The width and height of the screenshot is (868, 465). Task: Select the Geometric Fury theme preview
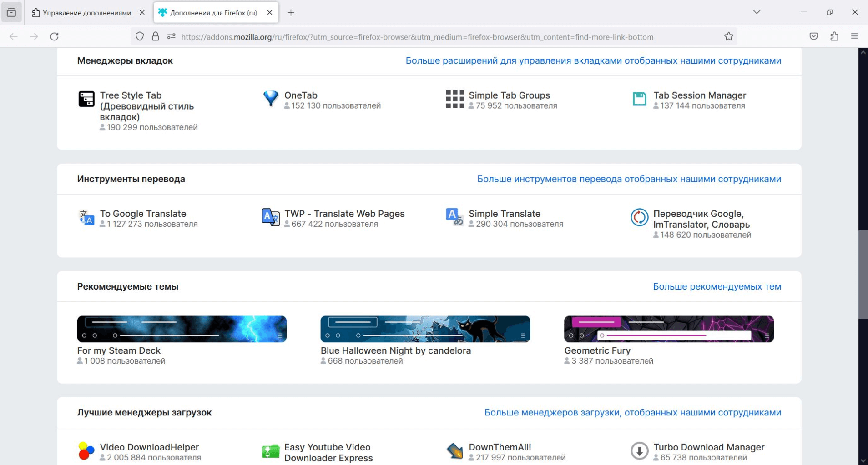point(668,329)
